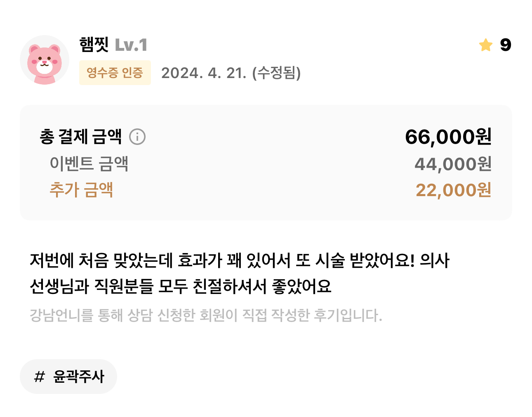
Task: Select the 윤곽주사 hashtag chip
Action: tap(68, 377)
